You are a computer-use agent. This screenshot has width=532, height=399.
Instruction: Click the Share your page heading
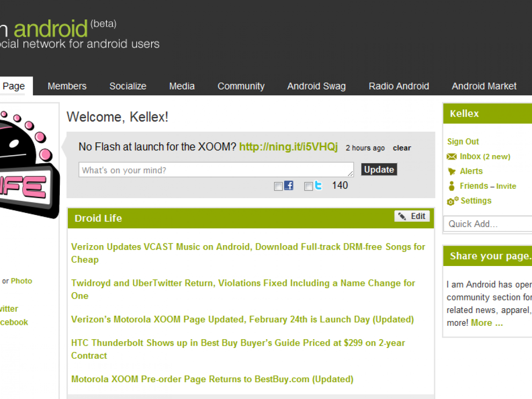490,256
